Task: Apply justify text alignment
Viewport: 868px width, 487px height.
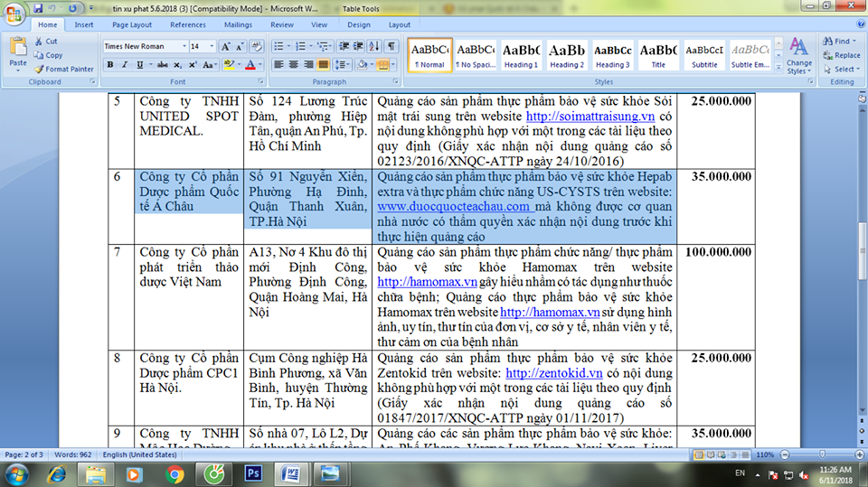Action: (322, 64)
